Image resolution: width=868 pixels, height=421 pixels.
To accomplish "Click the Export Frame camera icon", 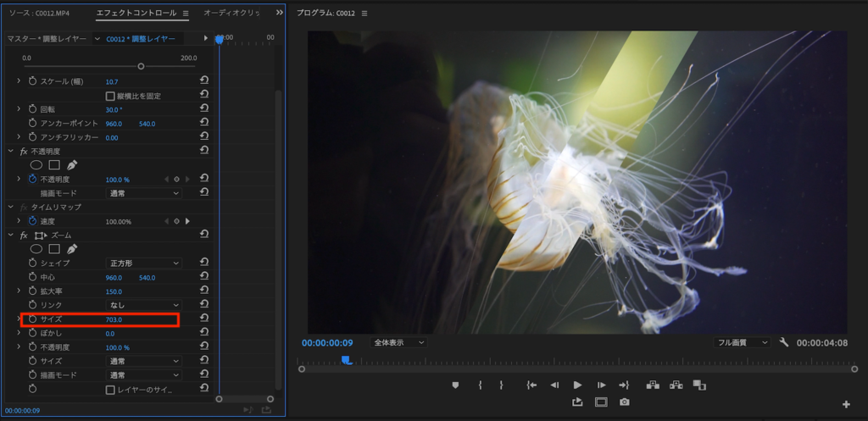I will [x=625, y=402].
